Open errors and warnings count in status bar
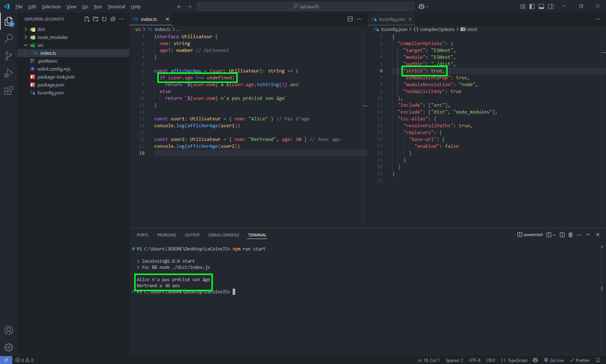The image size is (606, 364). coord(25,360)
